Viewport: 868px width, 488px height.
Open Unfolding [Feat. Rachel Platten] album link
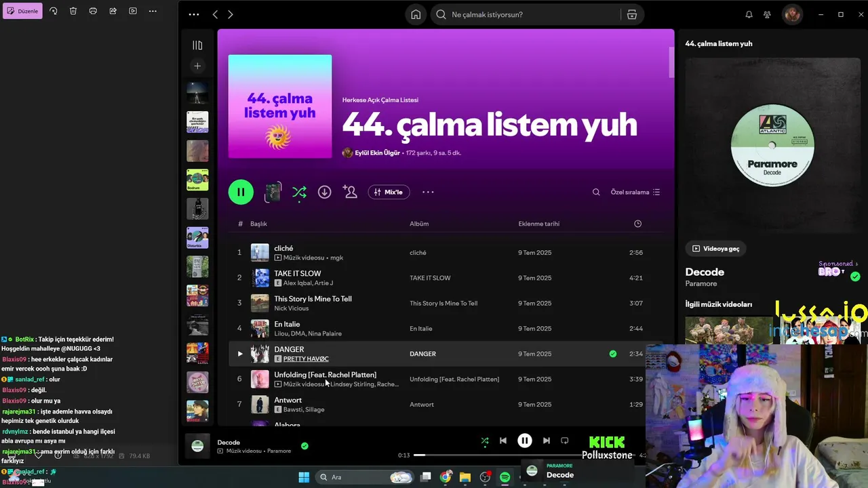click(454, 379)
